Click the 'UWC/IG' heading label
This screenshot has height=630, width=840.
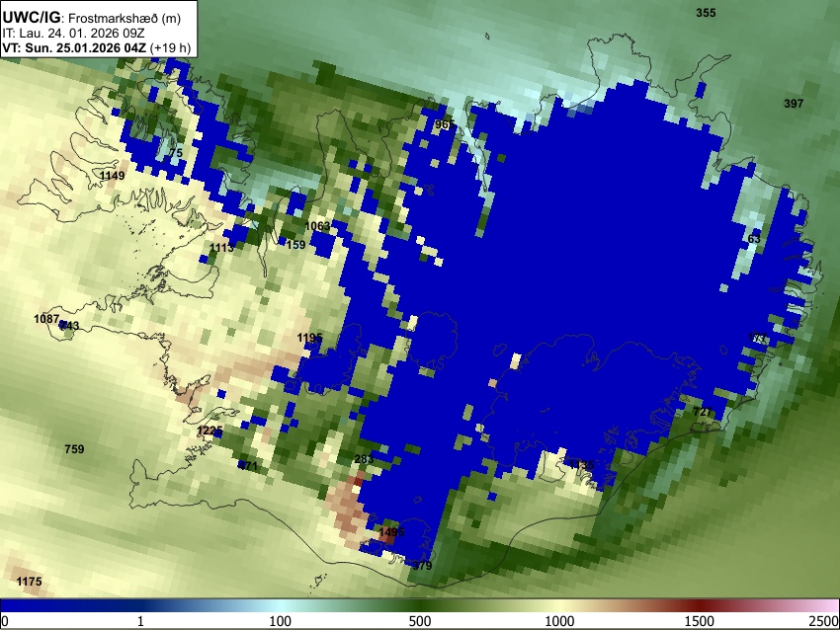coord(31,17)
